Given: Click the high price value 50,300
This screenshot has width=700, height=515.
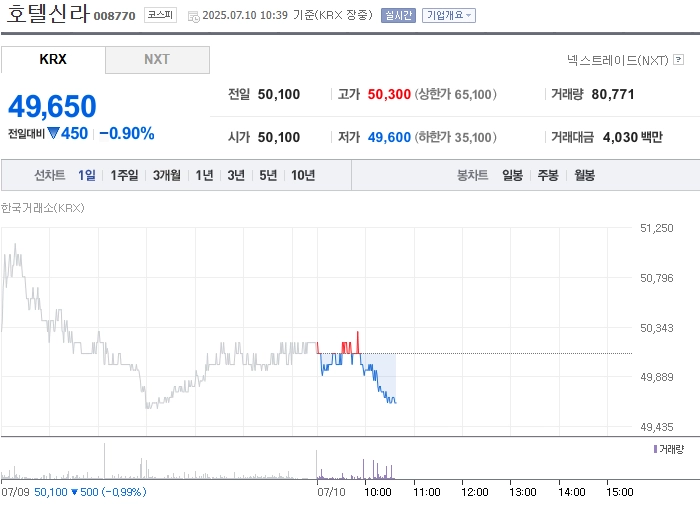Looking at the screenshot, I should pyautogui.click(x=389, y=94).
